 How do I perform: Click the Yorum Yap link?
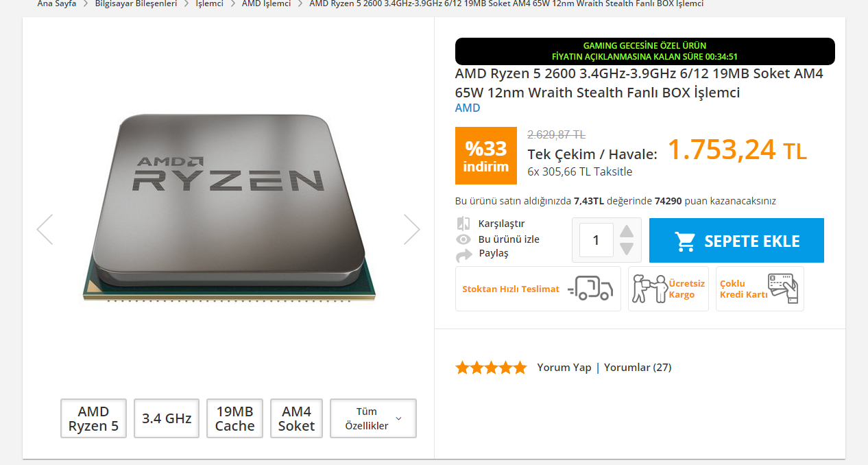564,368
